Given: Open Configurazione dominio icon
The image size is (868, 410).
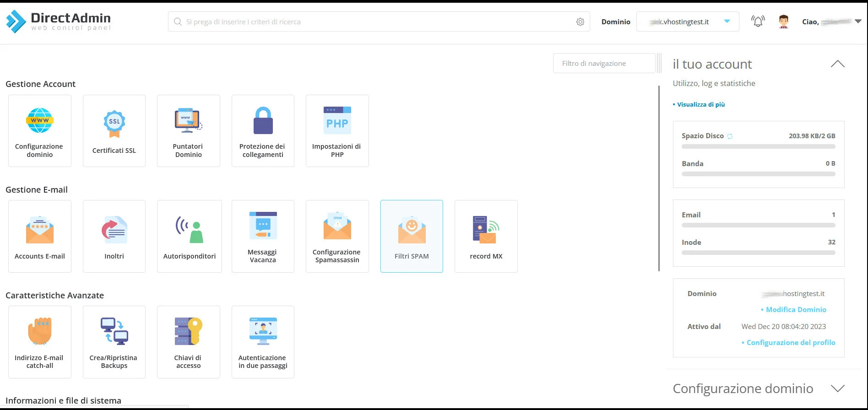Looking at the screenshot, I should [40, 120].
